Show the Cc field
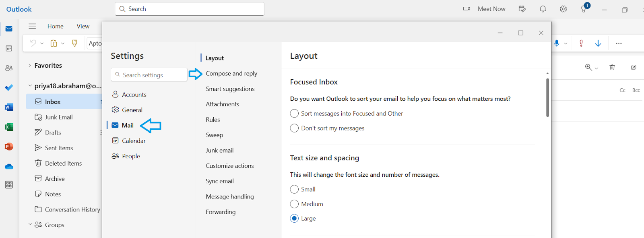644x238 pixels. click(x=623, y=90)
